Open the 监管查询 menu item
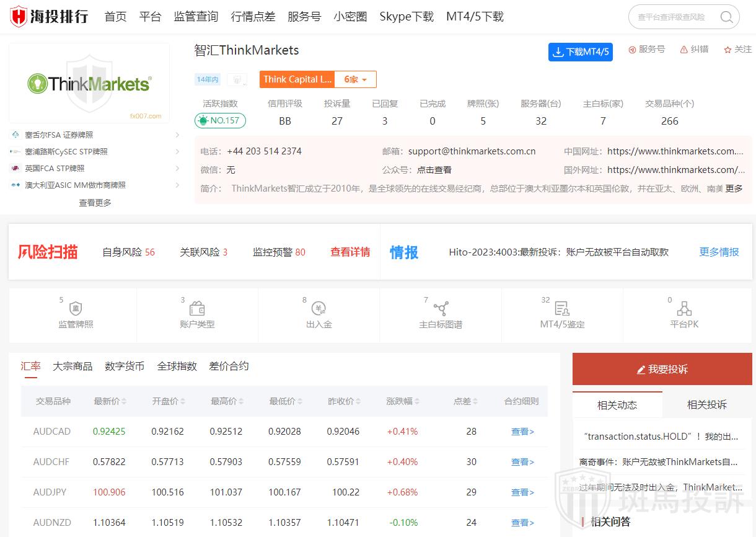756x537 pixels. tap(195, 17)
